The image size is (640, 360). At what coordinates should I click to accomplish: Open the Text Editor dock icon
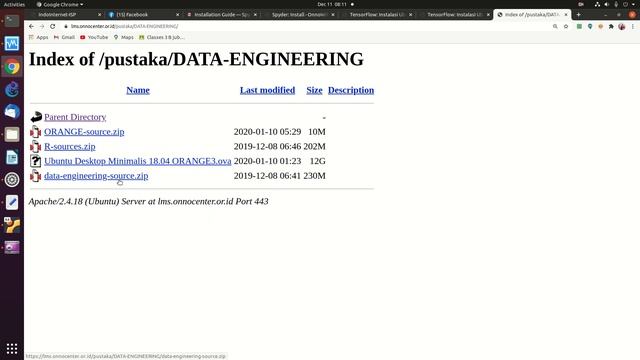click(x=12, y=202)
